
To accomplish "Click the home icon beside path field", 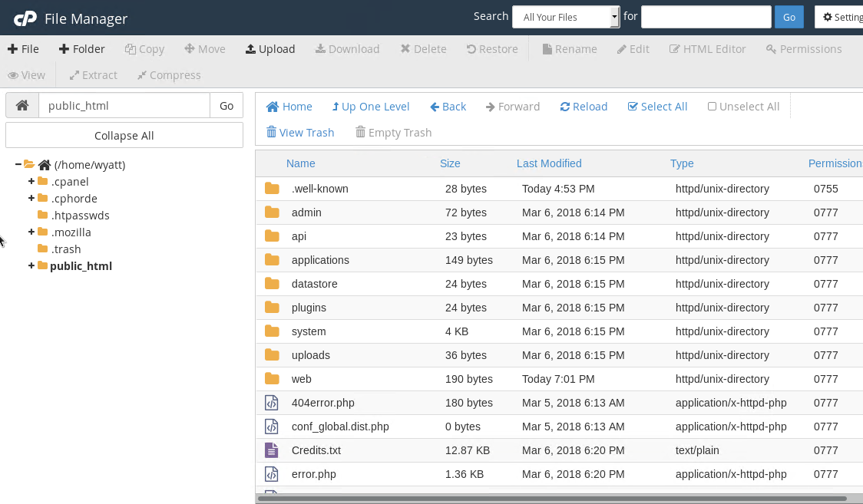I will tap(22, 106).
